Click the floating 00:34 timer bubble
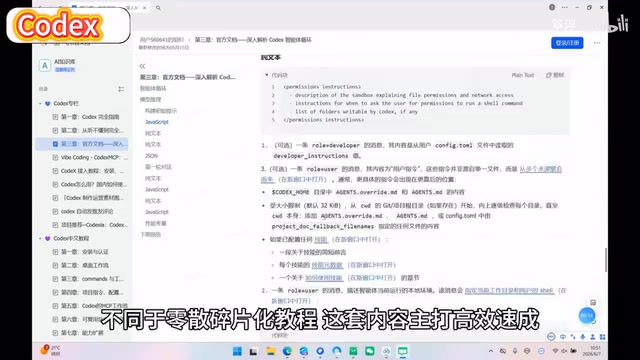640x360 pixels. pyautogui.click(x=587, y=316)
